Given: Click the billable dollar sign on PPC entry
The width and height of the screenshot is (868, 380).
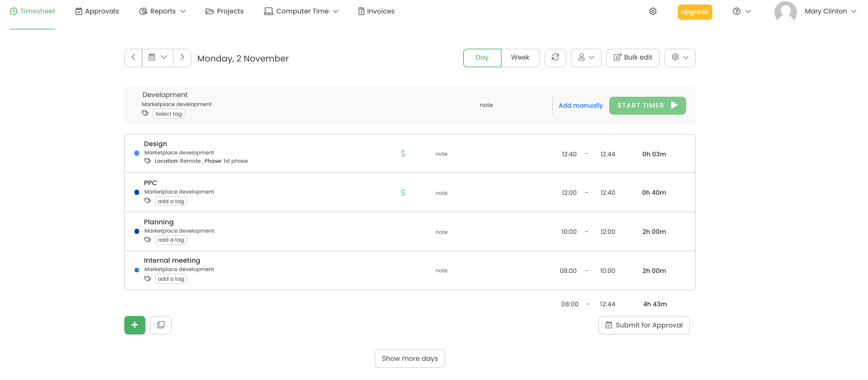Looking at the screenshot, I should [x=402, y=192].
